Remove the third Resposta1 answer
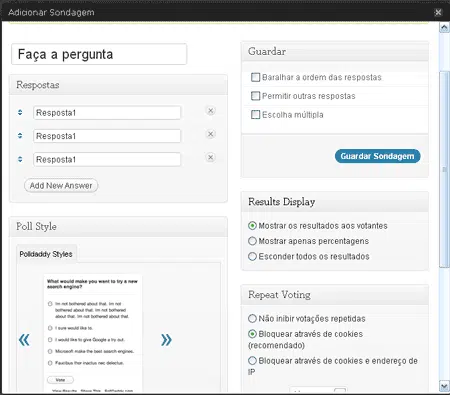This screenshot has height=395, width=450. pos(210,157)
